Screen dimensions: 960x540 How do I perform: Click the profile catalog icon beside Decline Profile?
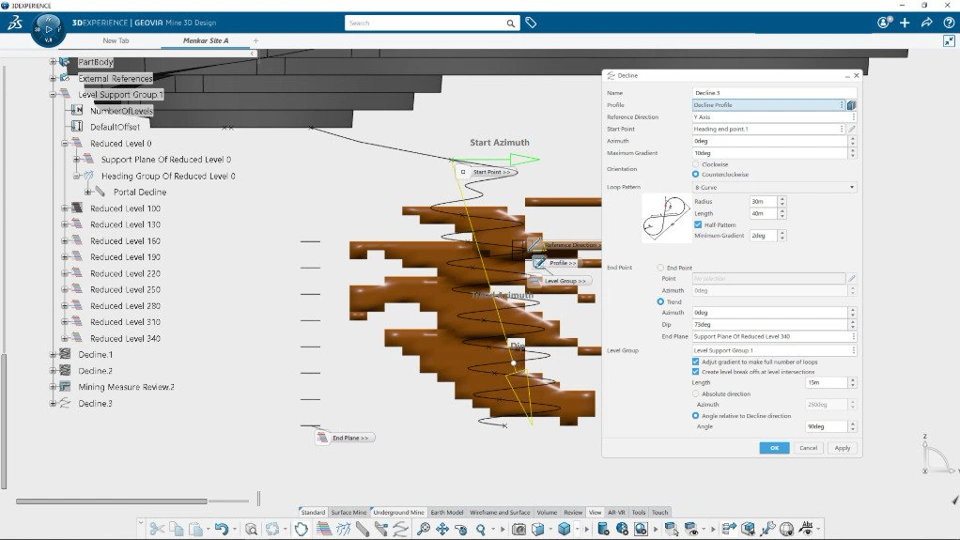tap(852, 105)
